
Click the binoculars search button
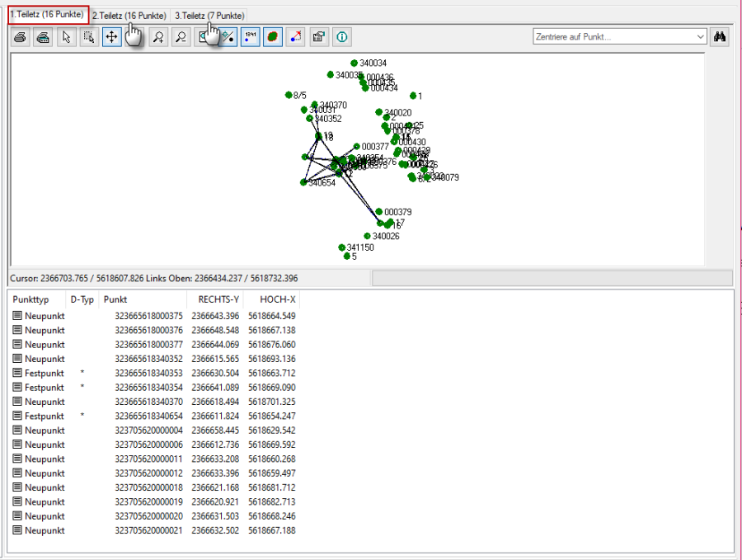pyautogui.click(x=720, y=37)
